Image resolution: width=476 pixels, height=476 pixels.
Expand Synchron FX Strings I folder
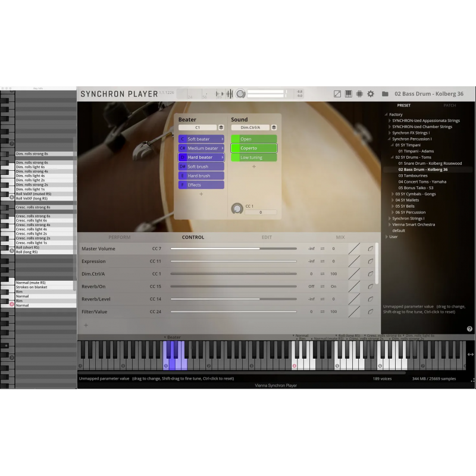coord(390,133)
